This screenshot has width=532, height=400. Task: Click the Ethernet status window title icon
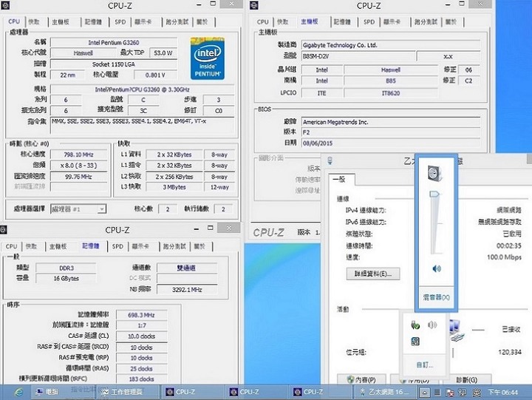pos(330,160)
